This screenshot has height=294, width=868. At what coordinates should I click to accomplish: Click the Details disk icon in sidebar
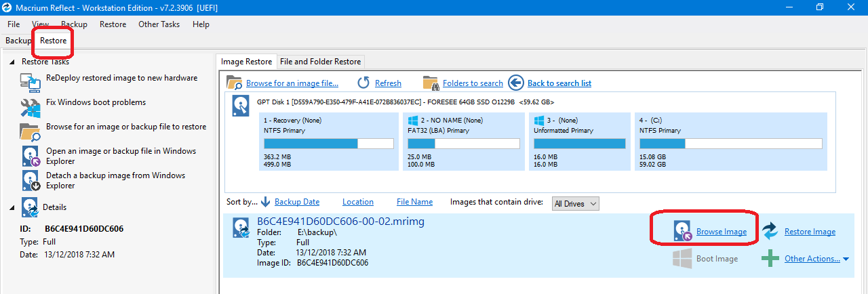pos(30,207)
